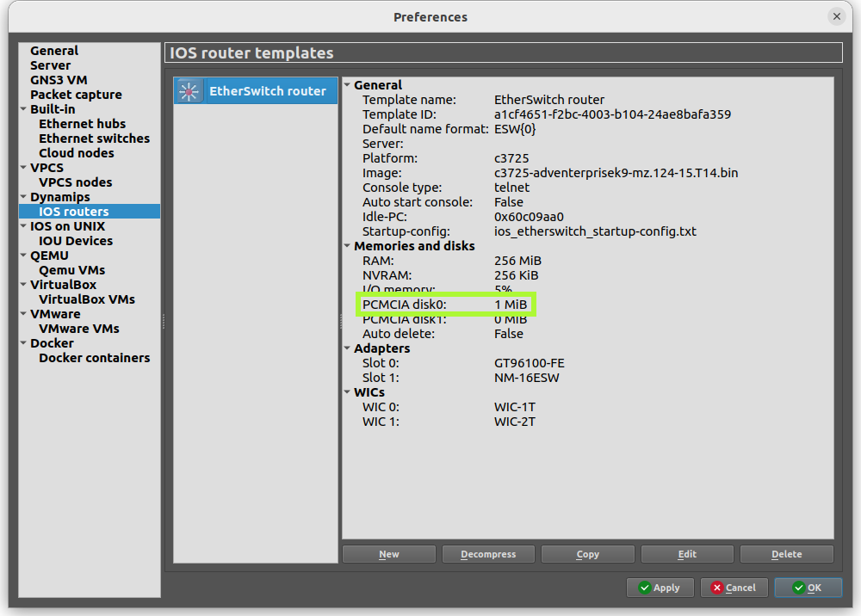Image resolution: width=861 pixels, height=616 pixels.
Task: Click the Default name format ESW{0}
Action: pyautogui.click(x=515, y=129)
